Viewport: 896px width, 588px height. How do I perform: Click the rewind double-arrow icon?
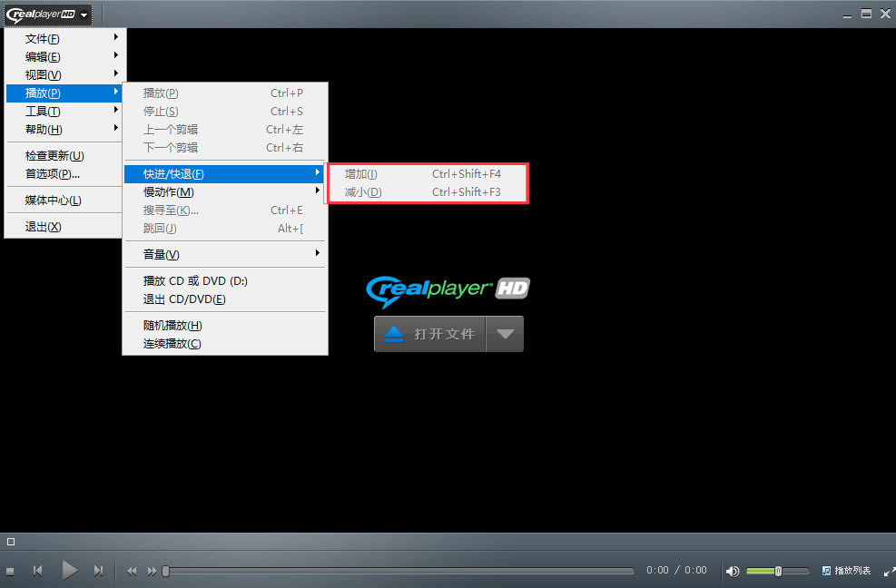131,570
